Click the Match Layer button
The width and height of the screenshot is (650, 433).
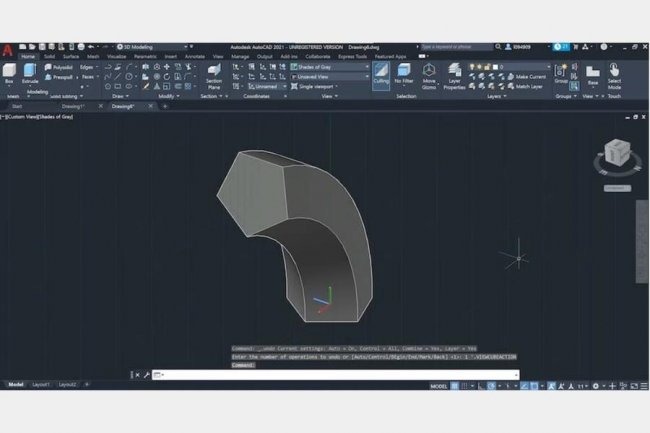coord(525,87)
